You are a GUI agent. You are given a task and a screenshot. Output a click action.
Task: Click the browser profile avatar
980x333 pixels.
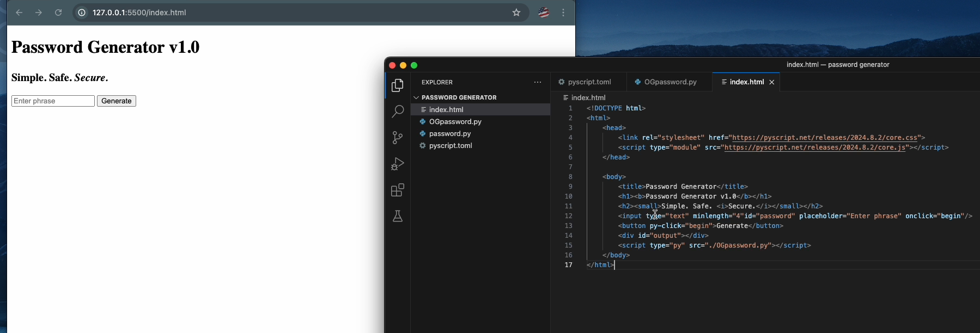pyautogui.click(x=544, y=13)
